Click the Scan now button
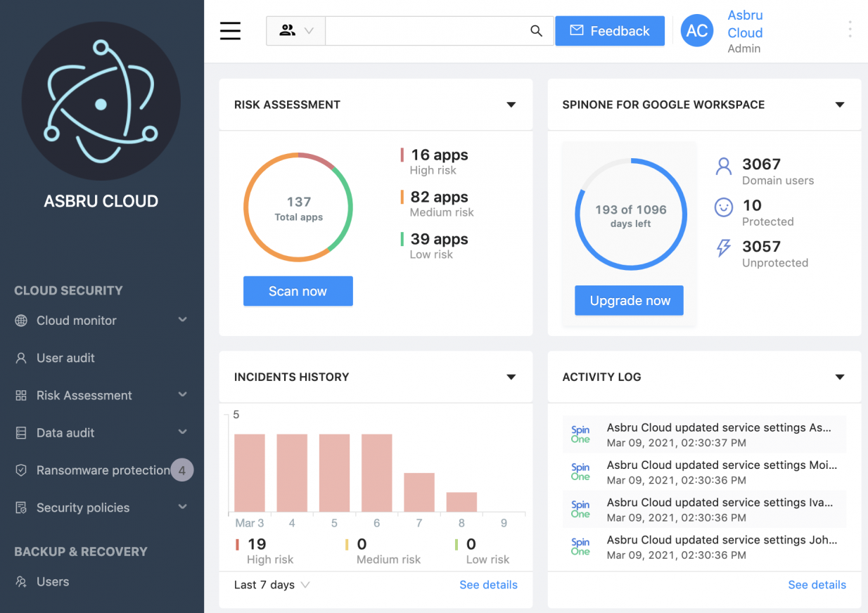The image size is (868, 613). pyautogui.click(x=298, y=291)
